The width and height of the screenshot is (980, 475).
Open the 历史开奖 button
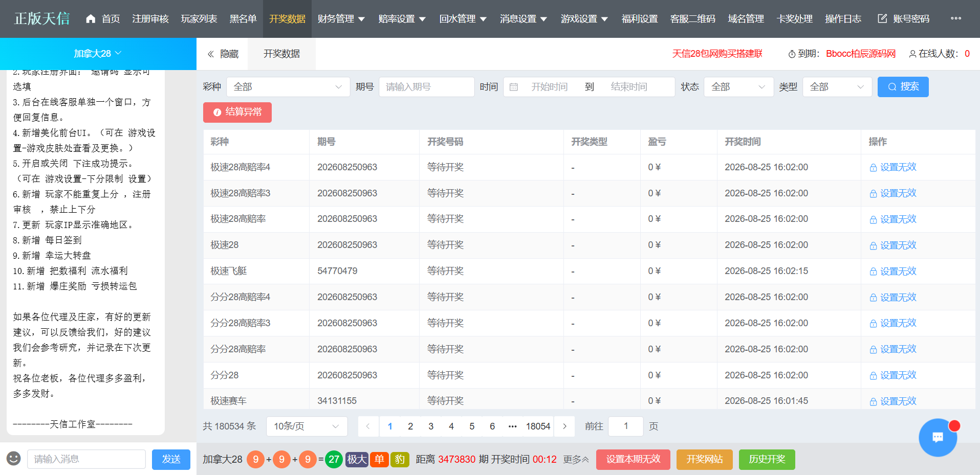tap(767, 459)
